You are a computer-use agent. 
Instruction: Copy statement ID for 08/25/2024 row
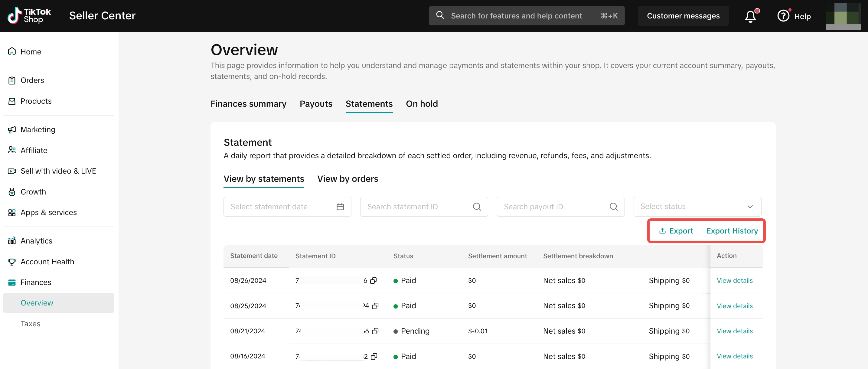click(375, 306)
